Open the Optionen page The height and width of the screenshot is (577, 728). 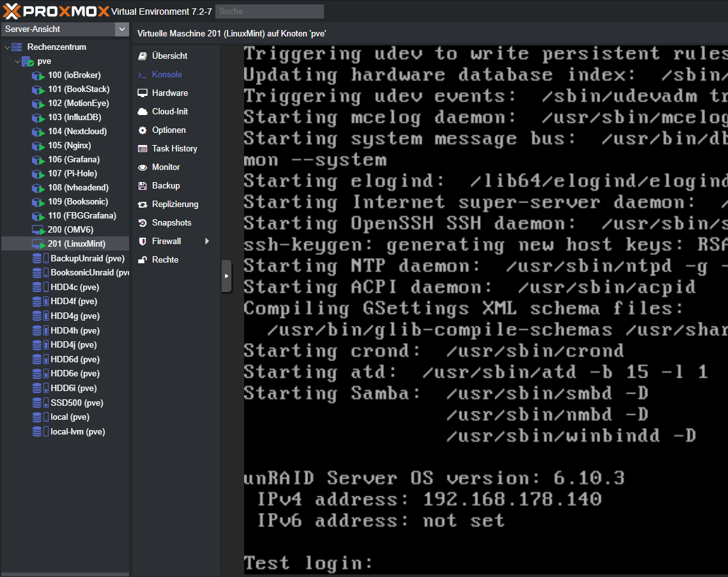point(176,130)
